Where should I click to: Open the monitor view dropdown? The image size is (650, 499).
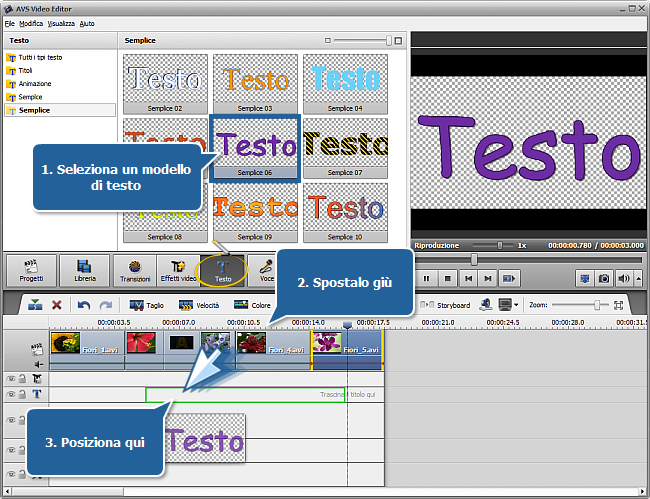[x=508, y=305]
